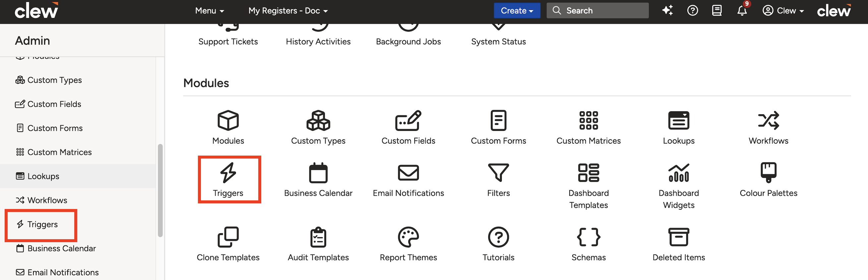868x280 pixels.
Task: Open the Colour Palettes brush tile
Action: [768, 173]
